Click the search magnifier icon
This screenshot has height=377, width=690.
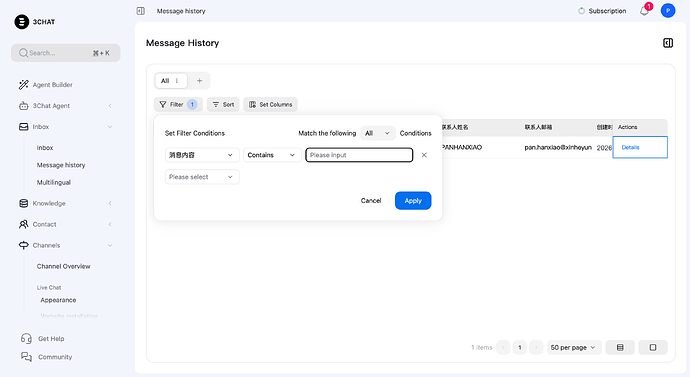point(23,53)
